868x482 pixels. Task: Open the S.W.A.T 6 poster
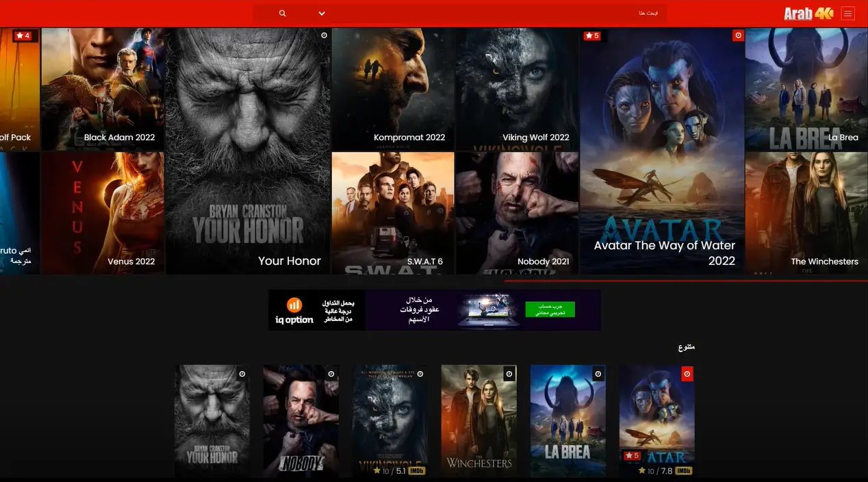tap(393, 213)
